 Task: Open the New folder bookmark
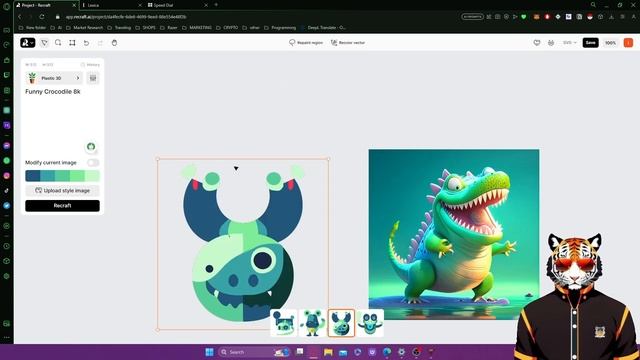point(32,28)
